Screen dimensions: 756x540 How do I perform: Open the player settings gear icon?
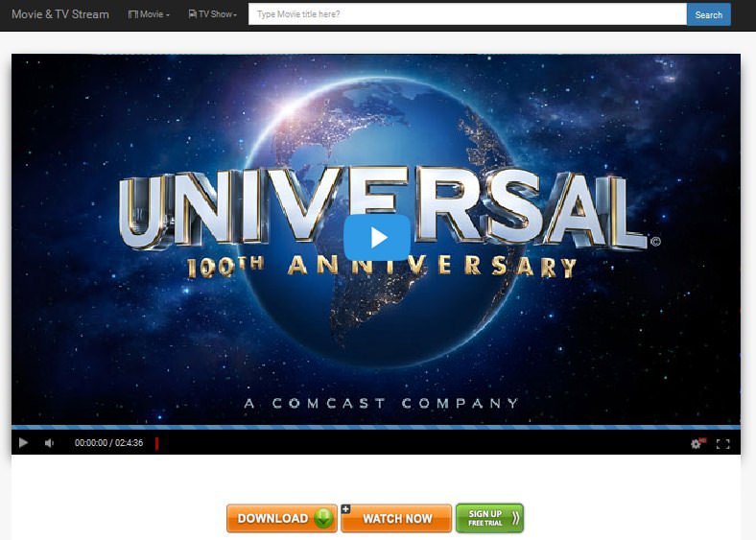696,443
